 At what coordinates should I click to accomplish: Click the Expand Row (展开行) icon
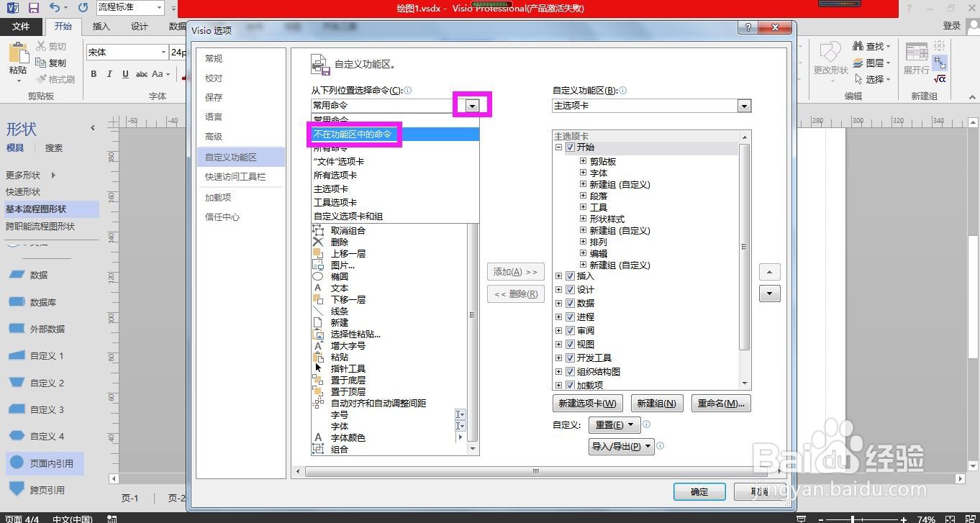[917, 53]
